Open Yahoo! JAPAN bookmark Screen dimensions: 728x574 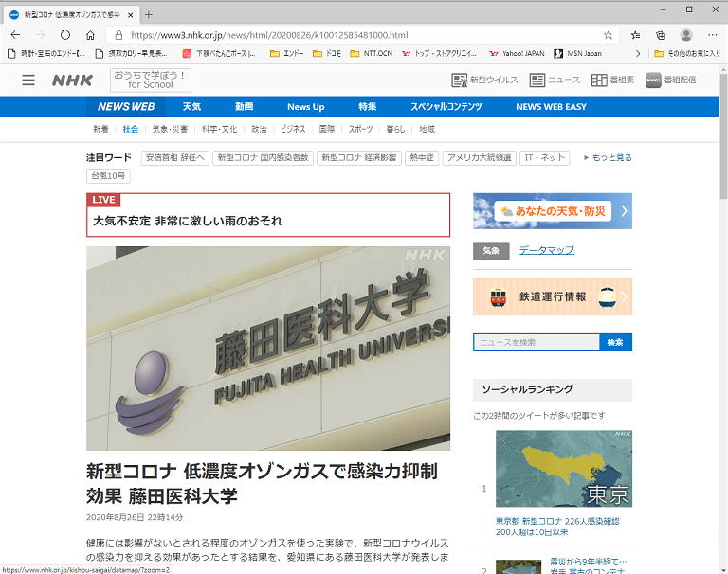tap(517, 54)
